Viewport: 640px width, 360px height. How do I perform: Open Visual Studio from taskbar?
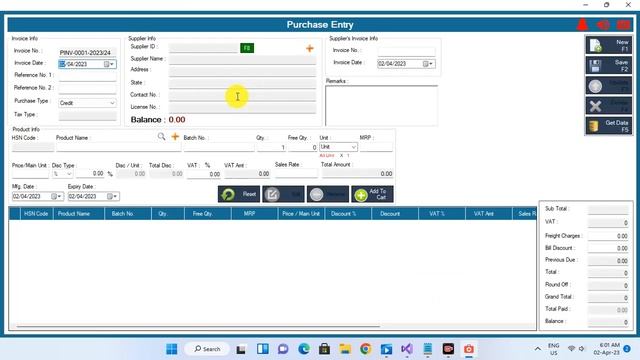coord(407,349)
